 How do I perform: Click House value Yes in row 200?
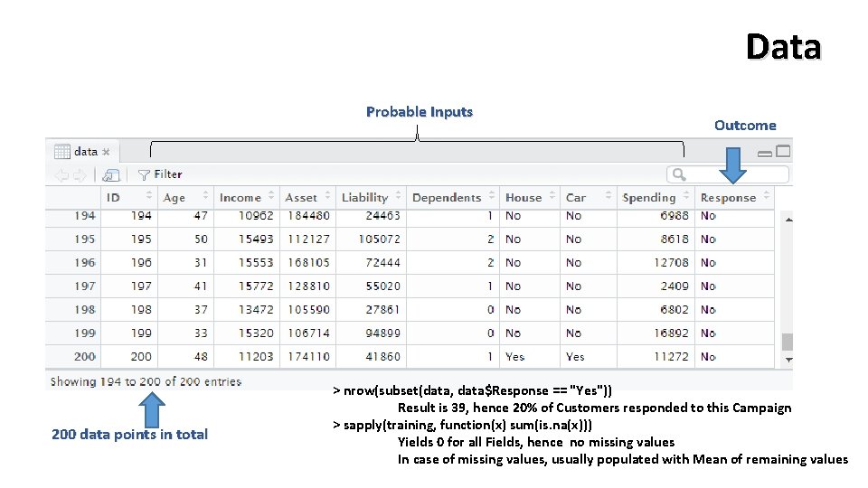coord(514,357)
